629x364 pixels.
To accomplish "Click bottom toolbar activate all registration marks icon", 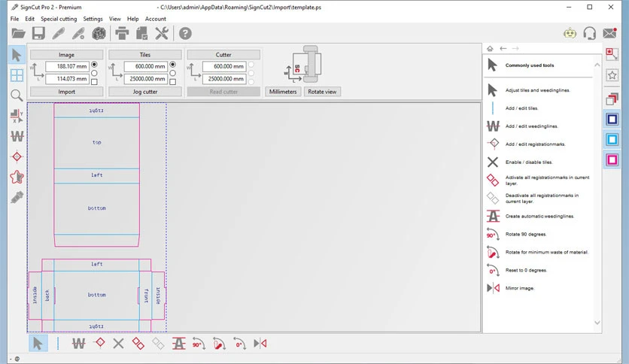I will [x=138, y=344].
